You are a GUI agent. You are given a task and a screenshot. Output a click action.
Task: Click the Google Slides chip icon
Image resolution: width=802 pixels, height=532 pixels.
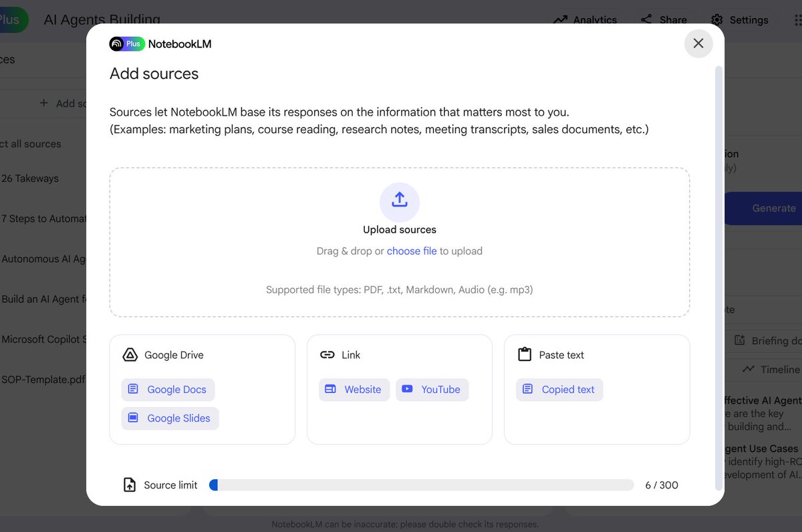pos(133,418)
